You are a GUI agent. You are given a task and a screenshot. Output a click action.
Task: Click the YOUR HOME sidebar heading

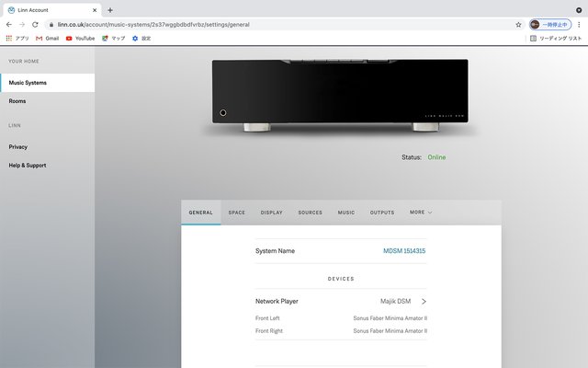coord(24,62)
